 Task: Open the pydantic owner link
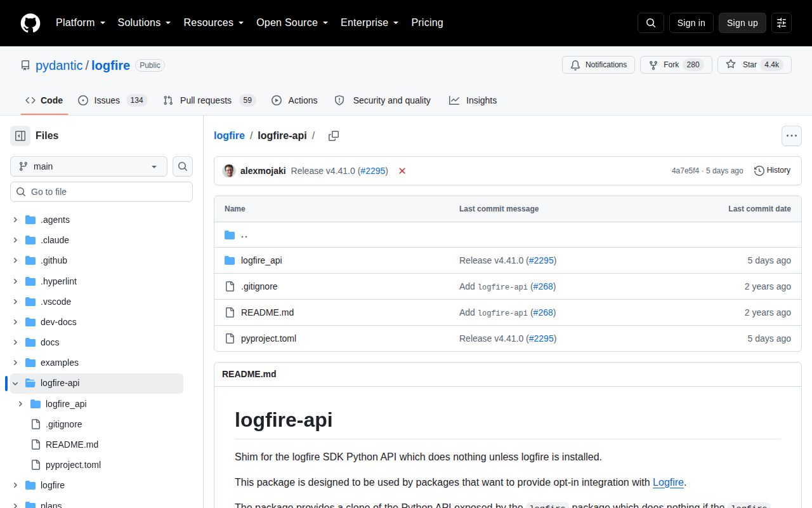pos(59,65)
